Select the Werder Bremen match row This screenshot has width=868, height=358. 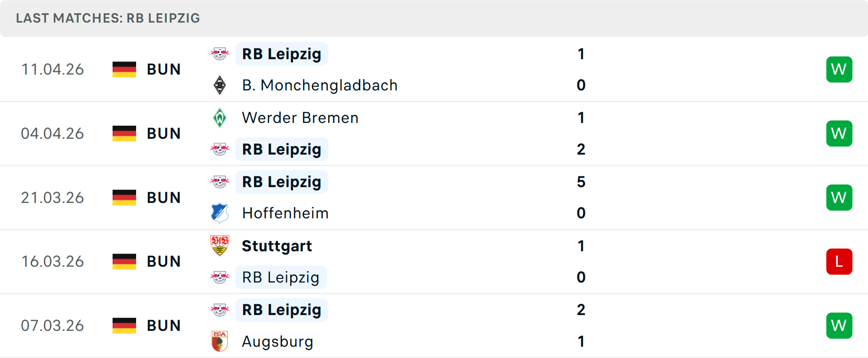click(x=434, y=133)
